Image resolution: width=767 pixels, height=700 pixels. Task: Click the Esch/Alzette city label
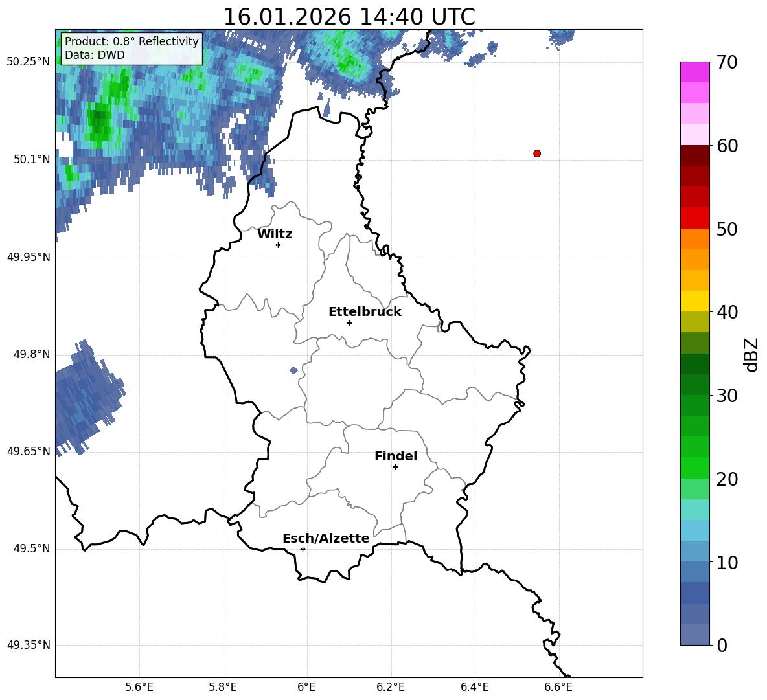[326, 538]
